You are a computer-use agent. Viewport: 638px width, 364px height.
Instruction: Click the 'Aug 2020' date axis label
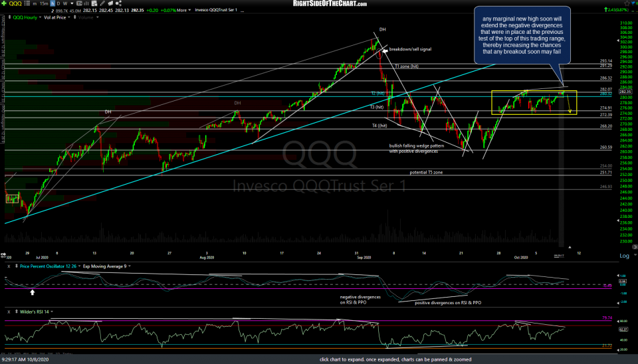[207, 258]
